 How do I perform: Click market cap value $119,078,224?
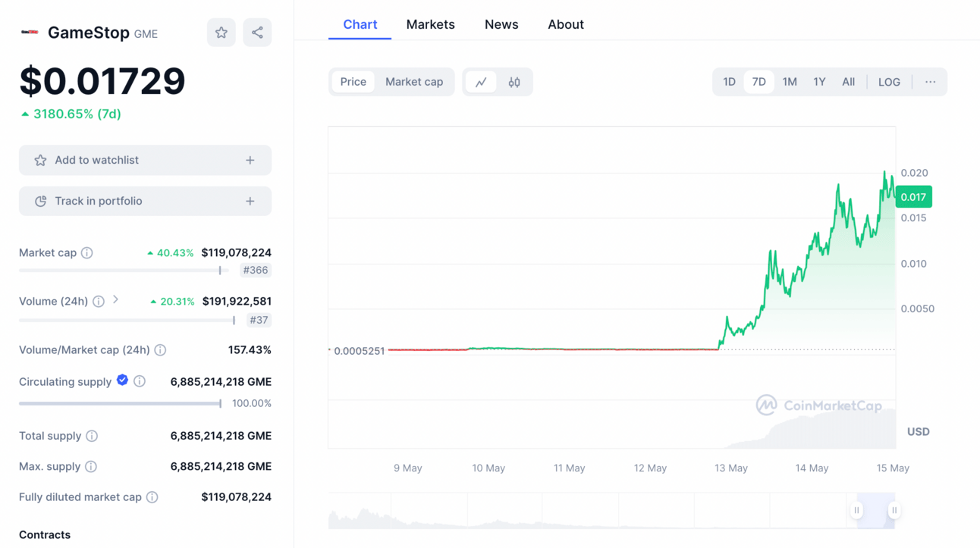pos(236,252)
